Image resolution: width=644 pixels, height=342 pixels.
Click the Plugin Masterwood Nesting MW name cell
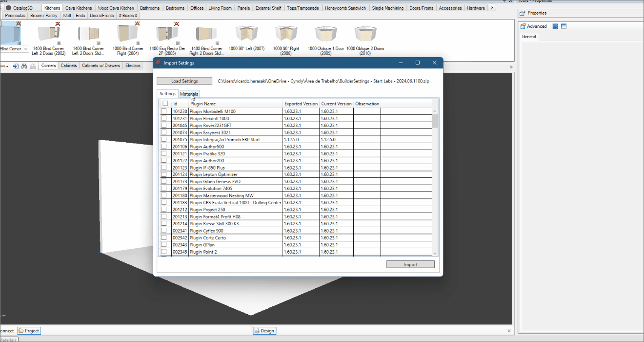click(x=236, y=195)
